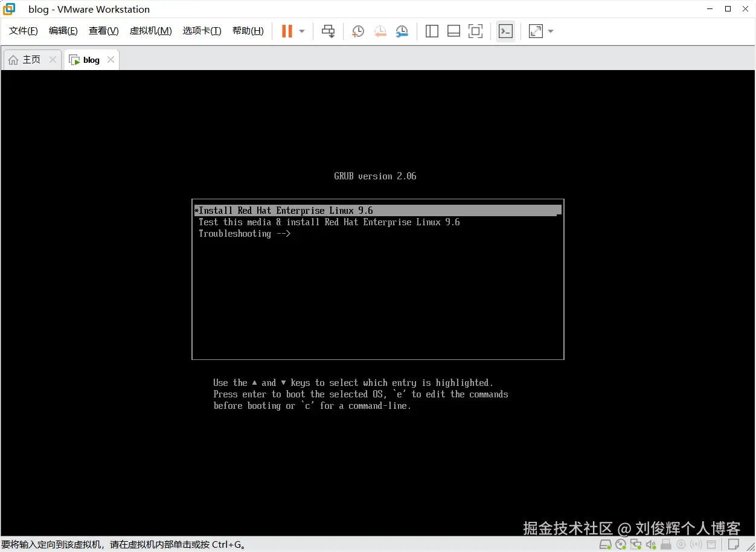The width and height of the screenshot is (756, 552).
Task: Click the CD/DVD drive status icon
Action: point(621,545)
